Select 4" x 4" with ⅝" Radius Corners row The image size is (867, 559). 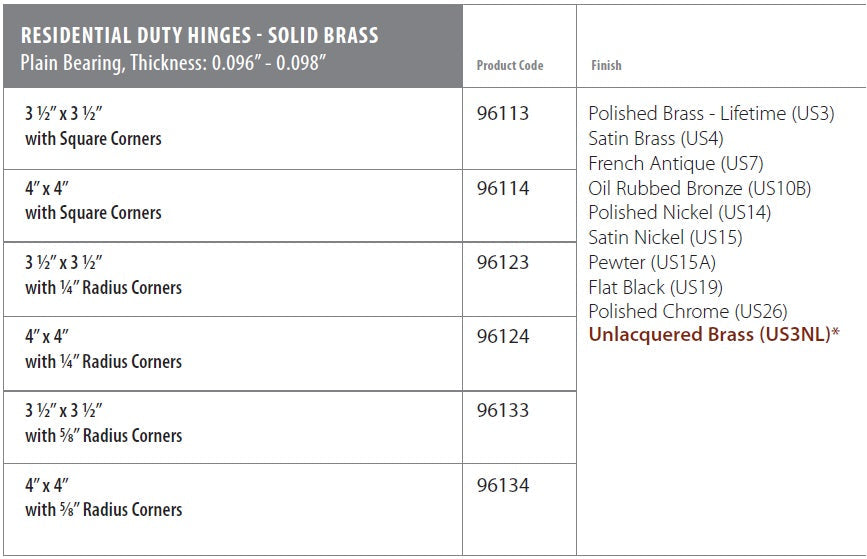[104, 497]
